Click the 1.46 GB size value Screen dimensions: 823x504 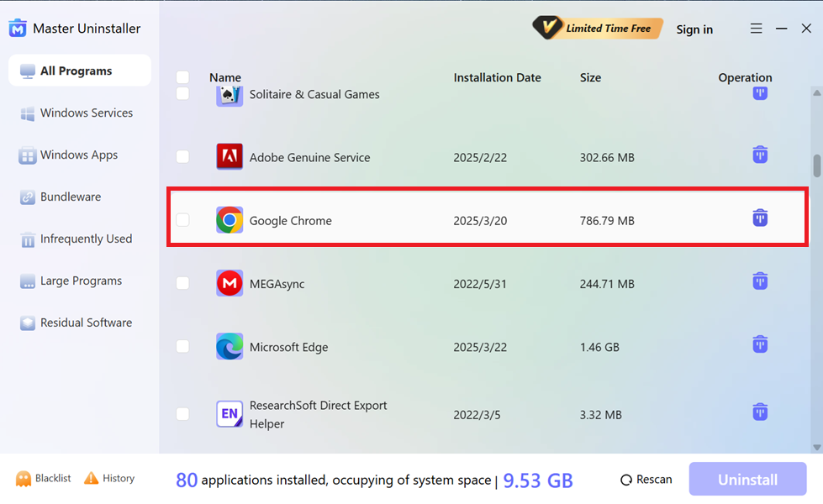(x=599, y=347)
